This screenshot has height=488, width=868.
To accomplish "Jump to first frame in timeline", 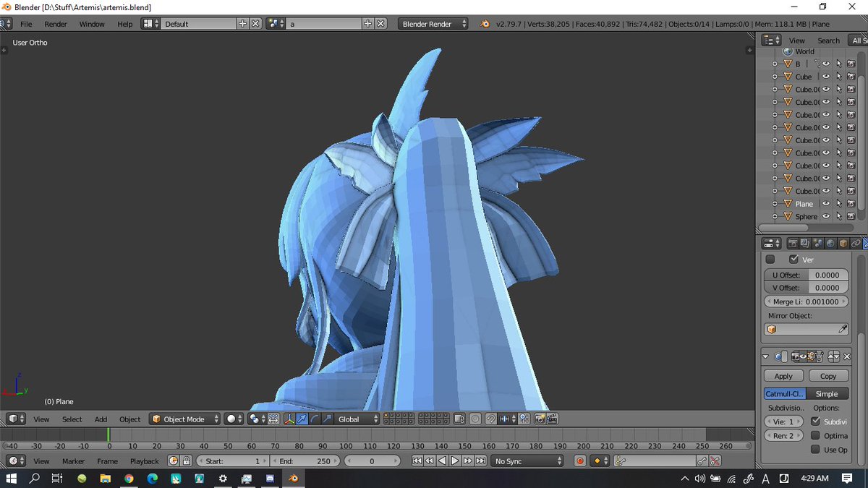I will (x=417, y=461).
